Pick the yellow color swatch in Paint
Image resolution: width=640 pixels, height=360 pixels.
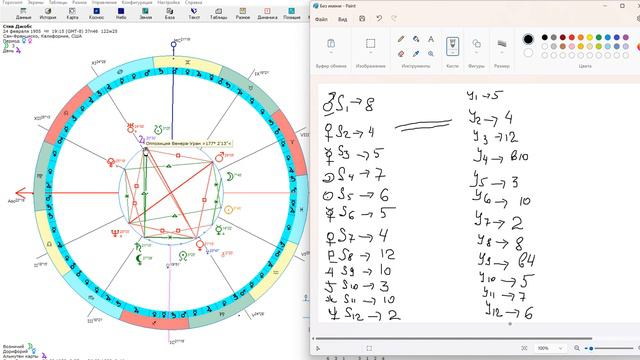click(x=589, y=37)
